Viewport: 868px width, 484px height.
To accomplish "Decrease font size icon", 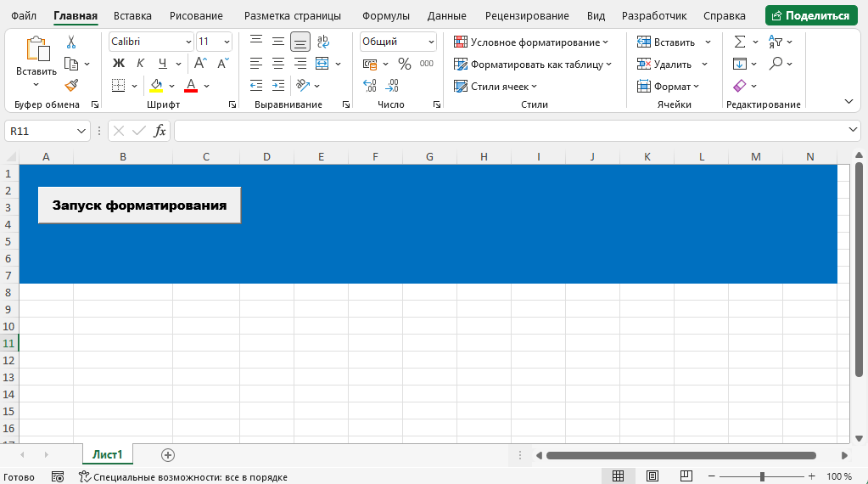I will 222,63.
